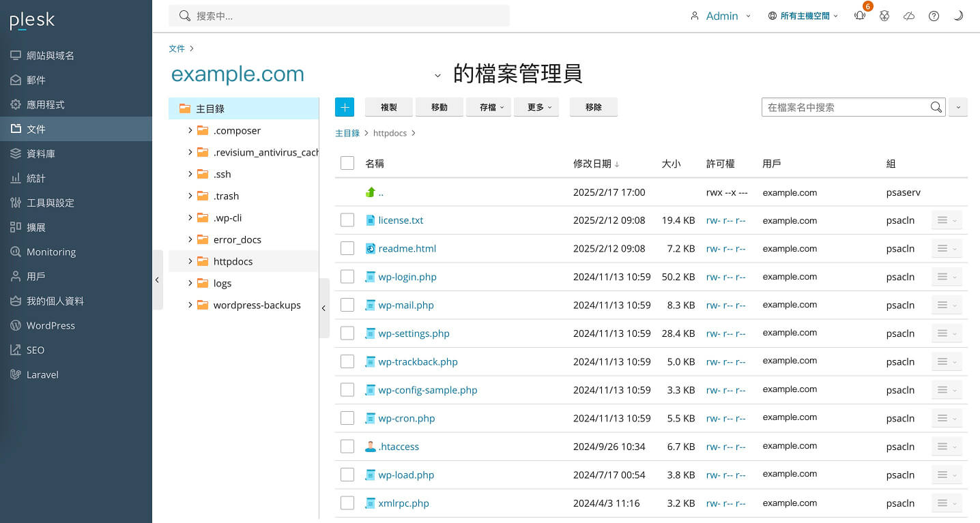Select all files via header checkbox
The image size is (980, 523).
[x=347, y=163]
